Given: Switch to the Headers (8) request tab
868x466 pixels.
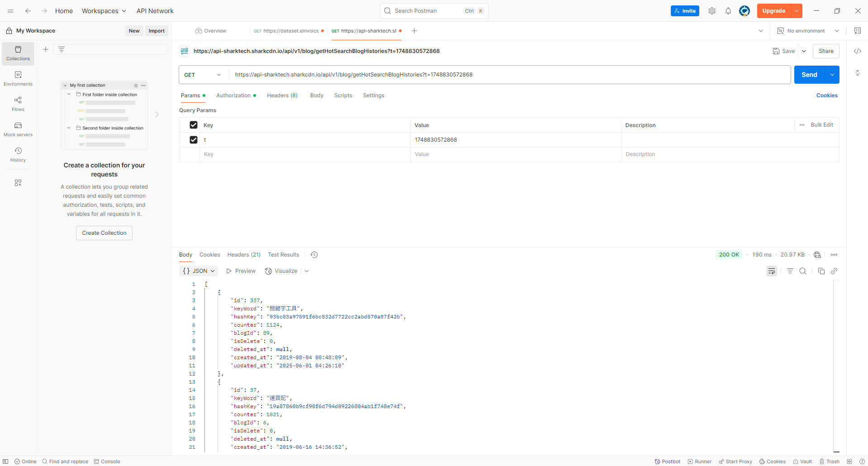Looking at the screenshot, I should [282, 95].
